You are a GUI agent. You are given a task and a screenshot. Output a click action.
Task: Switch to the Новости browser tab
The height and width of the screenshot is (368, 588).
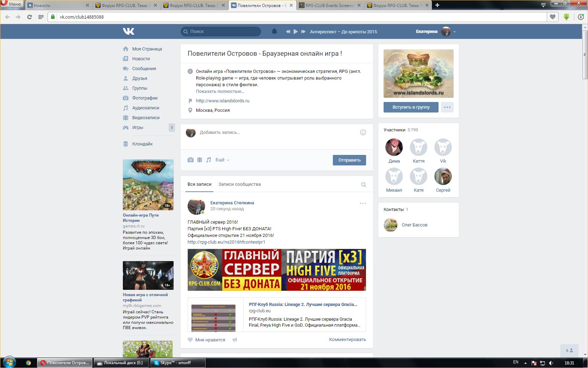point(58,5)
